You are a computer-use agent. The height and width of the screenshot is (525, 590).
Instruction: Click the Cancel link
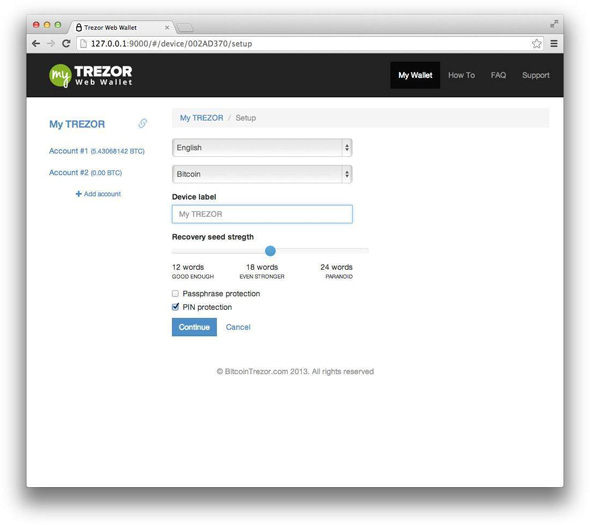click(x=238, y=327)
